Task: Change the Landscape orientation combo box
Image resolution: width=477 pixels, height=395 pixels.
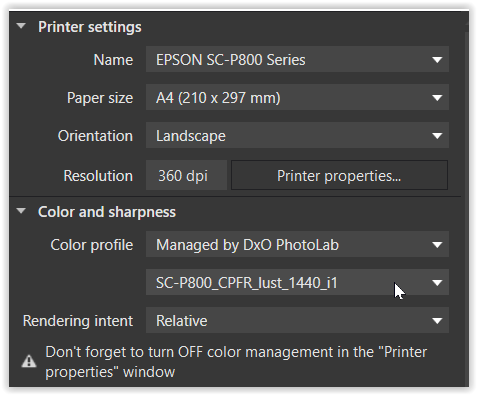Action: (297, 136)
